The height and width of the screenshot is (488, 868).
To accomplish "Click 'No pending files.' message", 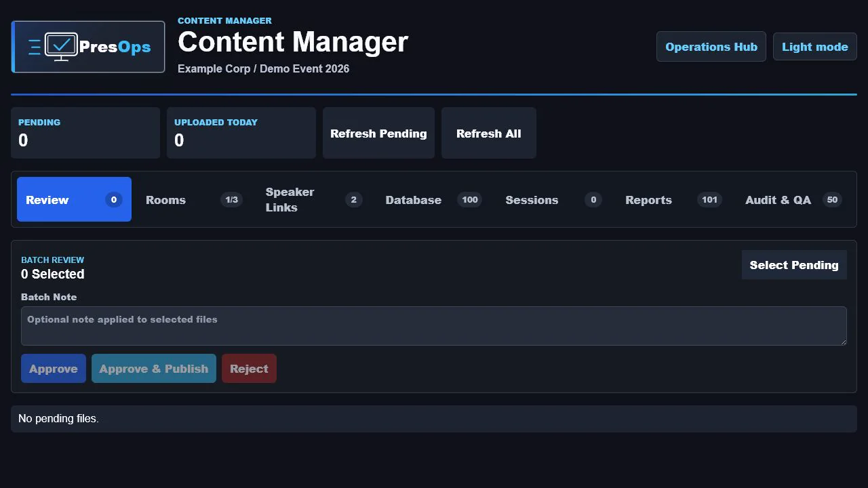I will pos(58,419).
